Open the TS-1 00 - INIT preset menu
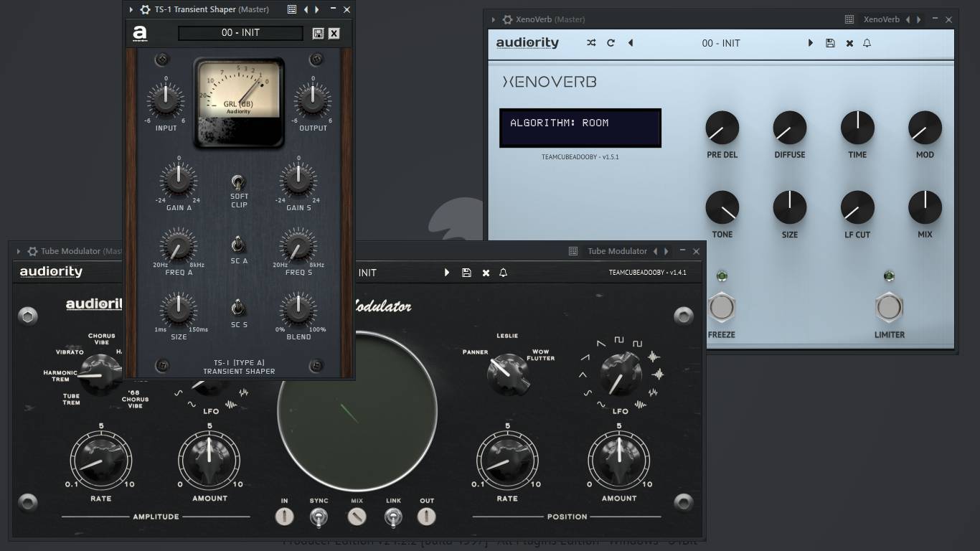 241,33
